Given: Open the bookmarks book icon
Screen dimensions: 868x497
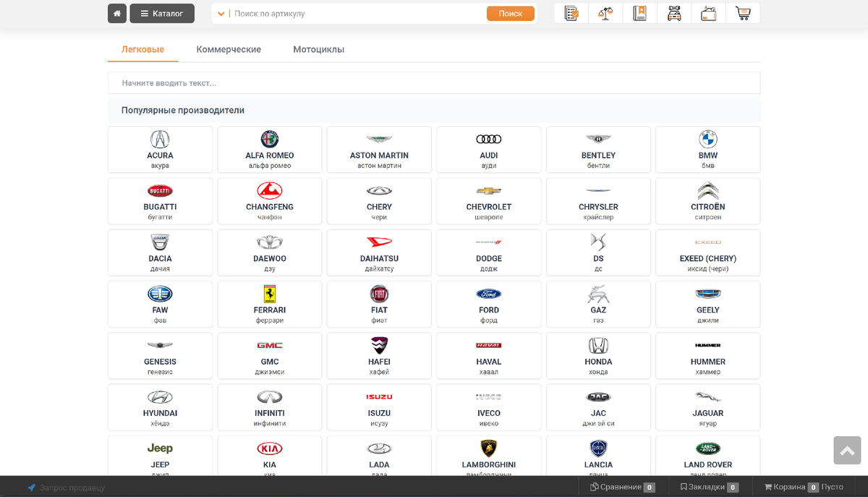Looking at the screenshot, I should 639,13.
